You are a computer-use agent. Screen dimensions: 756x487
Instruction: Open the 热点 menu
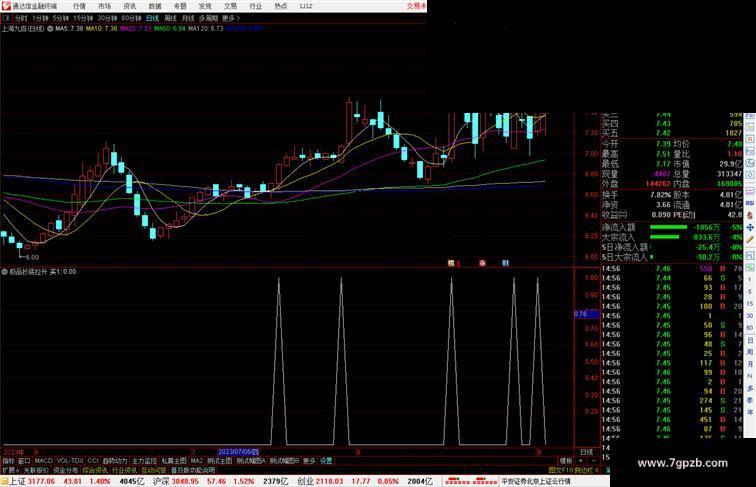click(x=281, y=6)
